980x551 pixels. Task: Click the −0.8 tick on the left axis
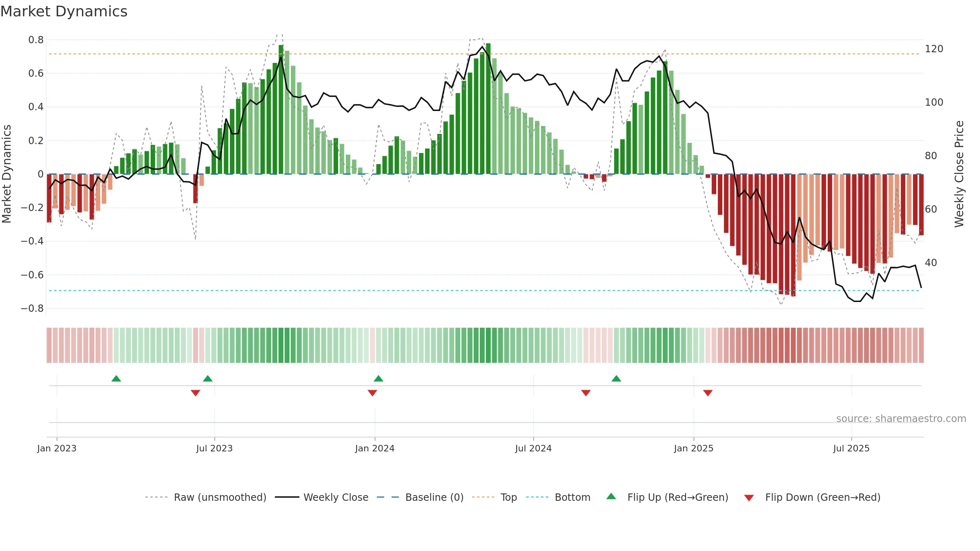pyautogui.click(x=32, y=309)
